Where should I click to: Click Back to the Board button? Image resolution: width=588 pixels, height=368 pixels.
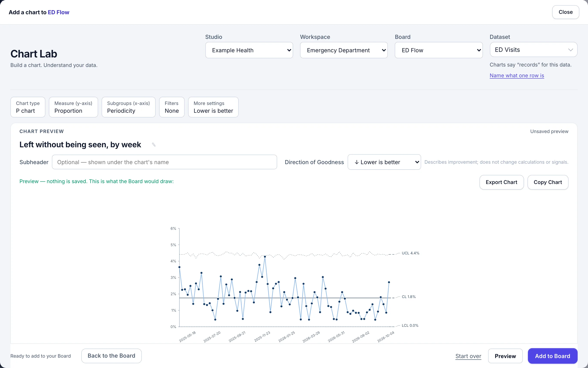click(x=111, y=356)
